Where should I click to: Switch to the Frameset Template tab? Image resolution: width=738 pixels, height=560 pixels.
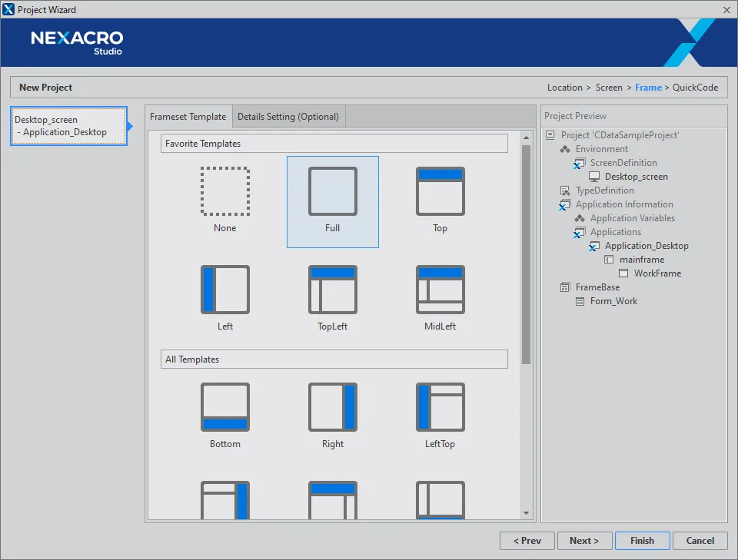tap(188, 117)
